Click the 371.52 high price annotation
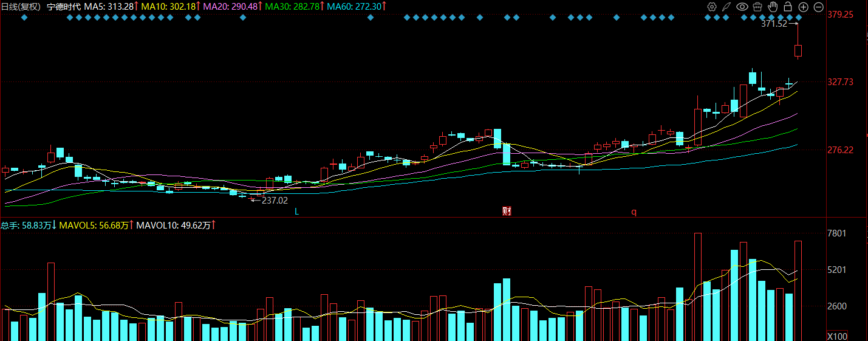 point(774,24)
